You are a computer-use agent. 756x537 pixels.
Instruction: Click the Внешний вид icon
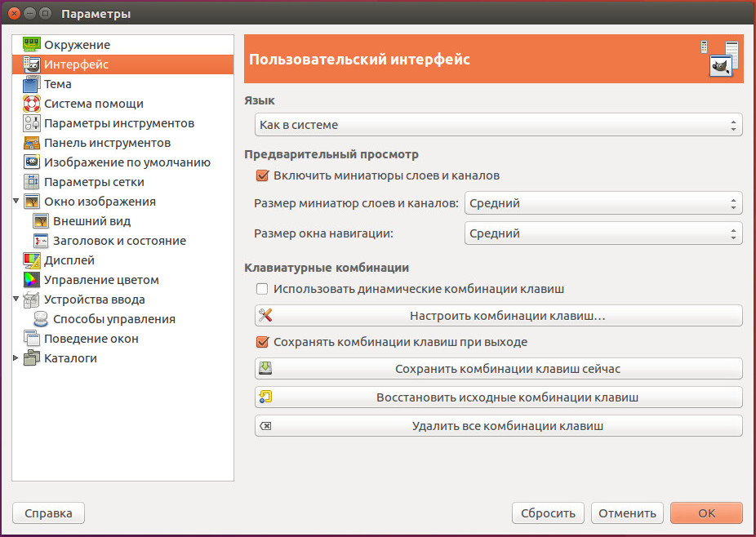tap(41, 221)
